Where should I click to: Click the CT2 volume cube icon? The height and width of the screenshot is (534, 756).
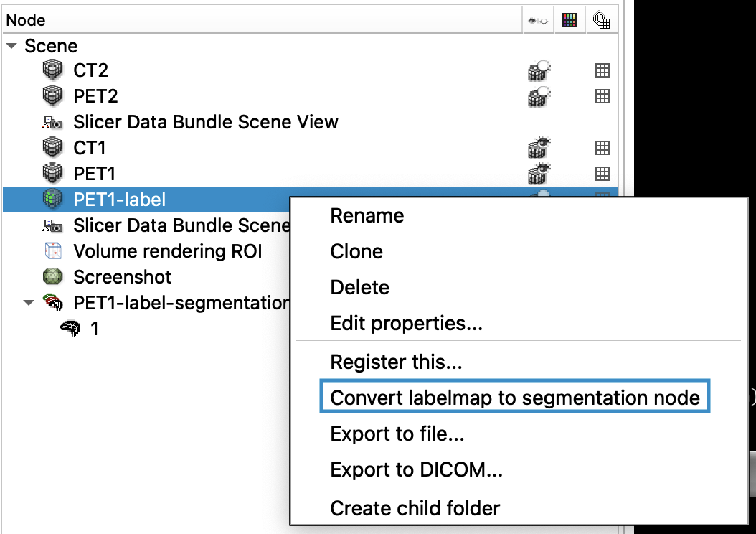click(52, 70)
